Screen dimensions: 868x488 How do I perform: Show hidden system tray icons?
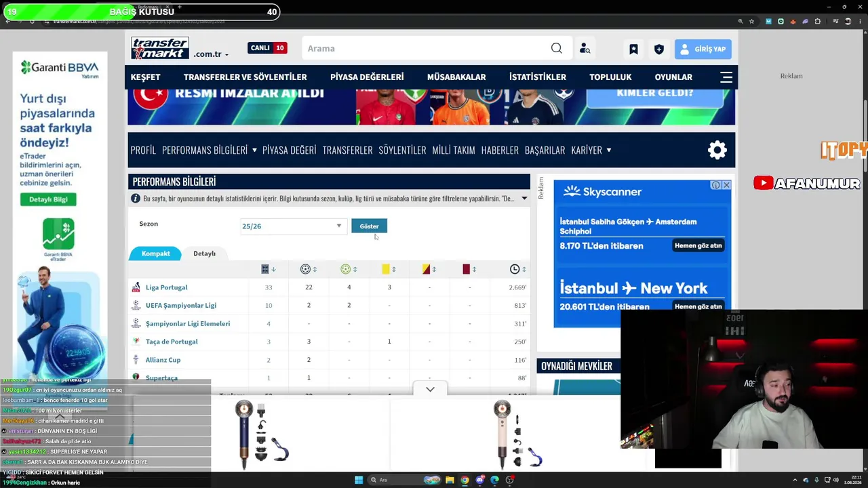coord(795,480)
